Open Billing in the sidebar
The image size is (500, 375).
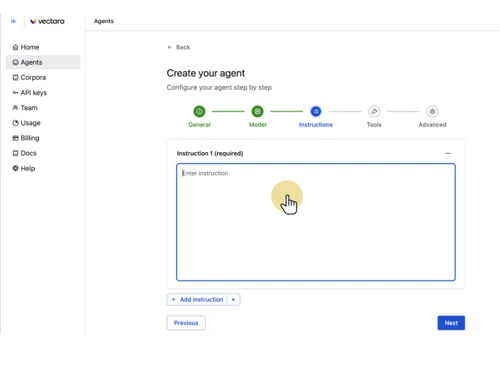tap(43, 138)
